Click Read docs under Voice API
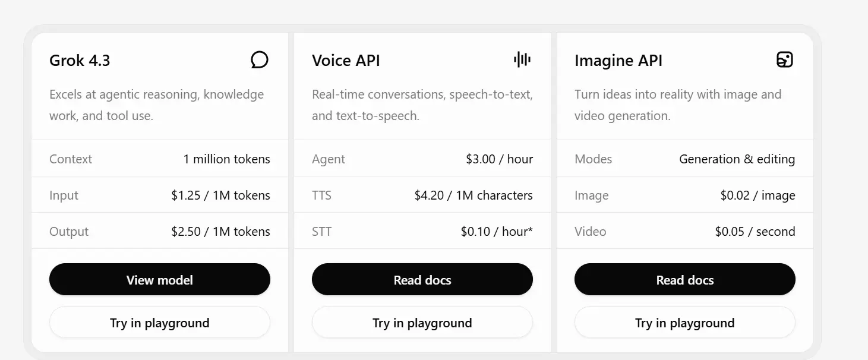 tap(422, 280)
